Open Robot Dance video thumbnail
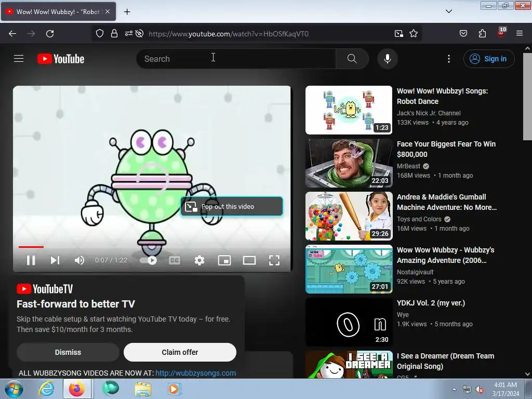 [x=349, y=110]
